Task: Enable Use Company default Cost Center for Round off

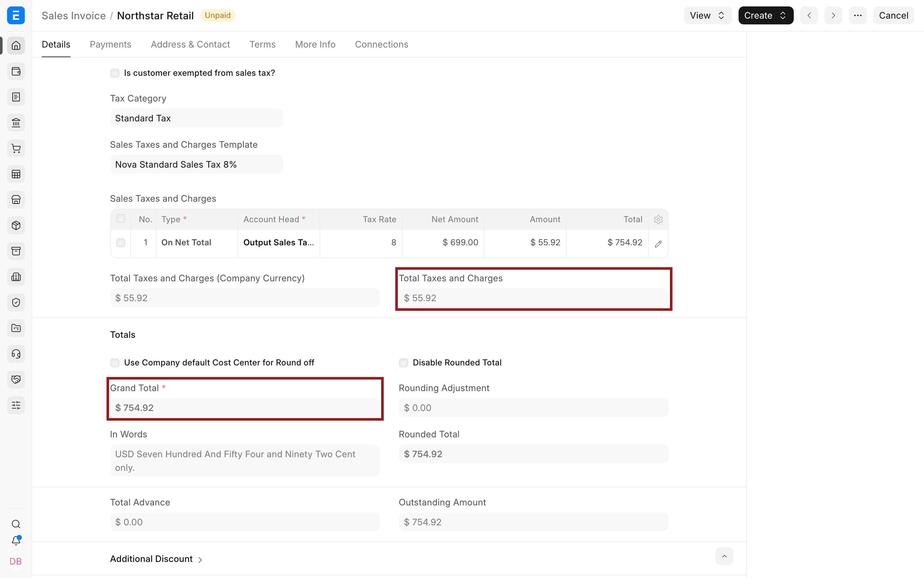Action: (115, 363)
